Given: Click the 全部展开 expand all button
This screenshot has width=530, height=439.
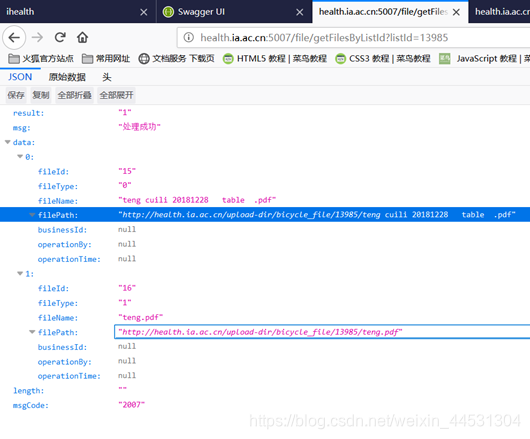Looking at the screenshot, I should click(x=116, y=95).
